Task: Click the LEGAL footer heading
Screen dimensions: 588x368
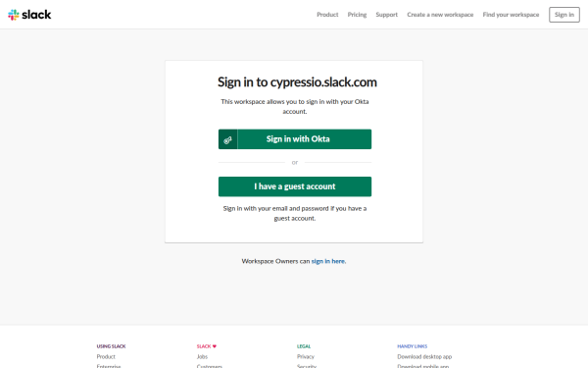Action: point(304,346)
